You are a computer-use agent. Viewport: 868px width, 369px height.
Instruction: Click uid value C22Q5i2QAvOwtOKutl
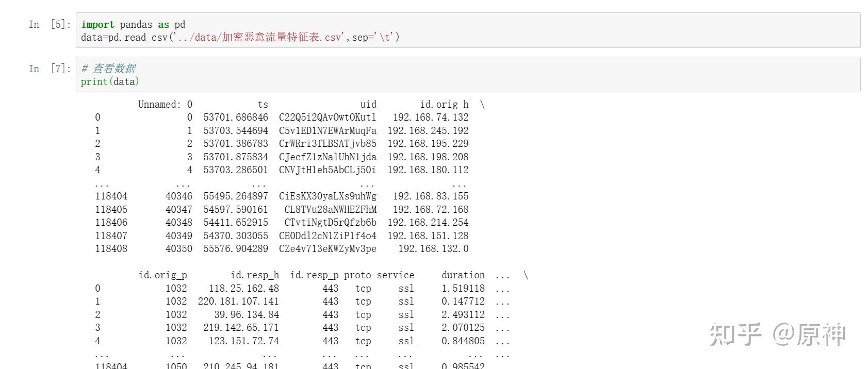pos(327,118)
